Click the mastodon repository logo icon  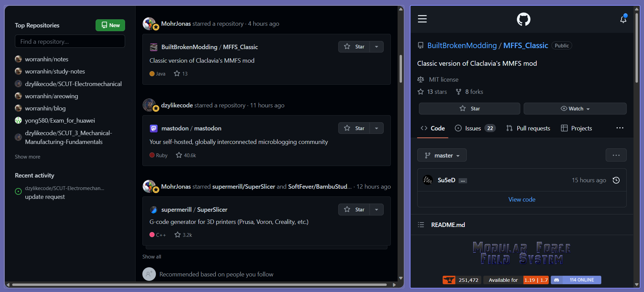click(154, 128)
